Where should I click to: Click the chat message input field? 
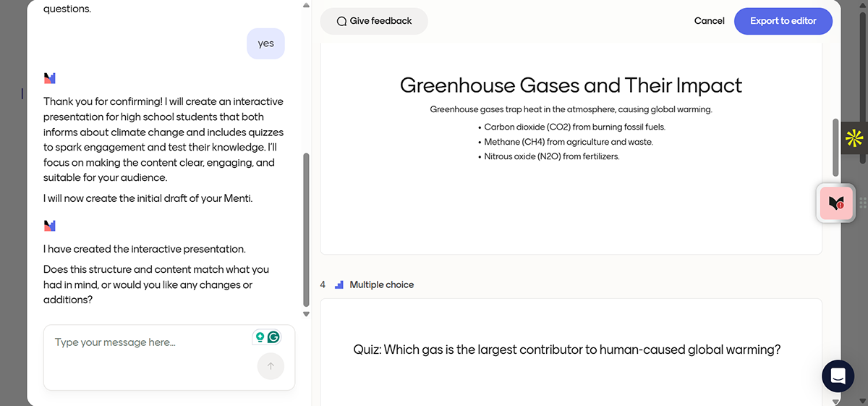pyautogui.click(x=148, y=342)
